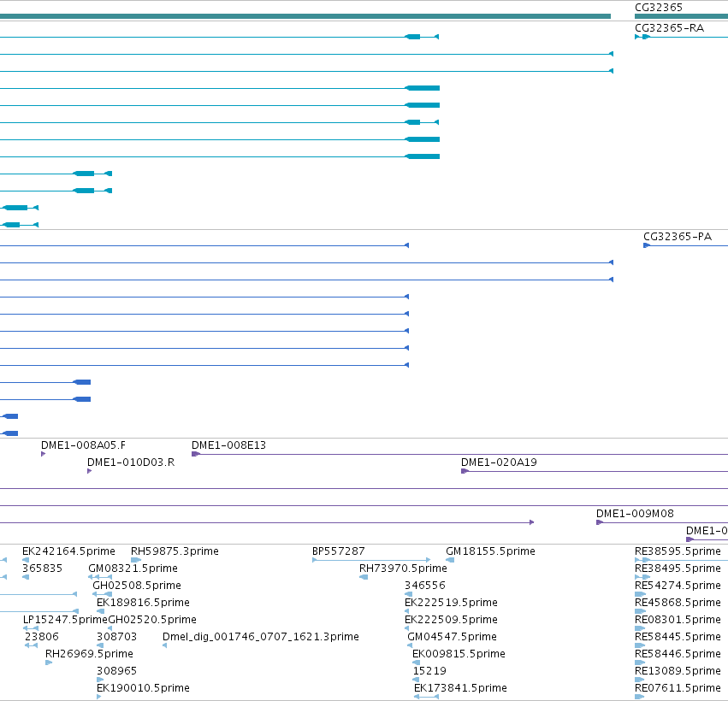The height and width of the screenshot is (701, 728).
Task: Select the RH73970.5prime EST label
Action: click(x=403, y=568)
